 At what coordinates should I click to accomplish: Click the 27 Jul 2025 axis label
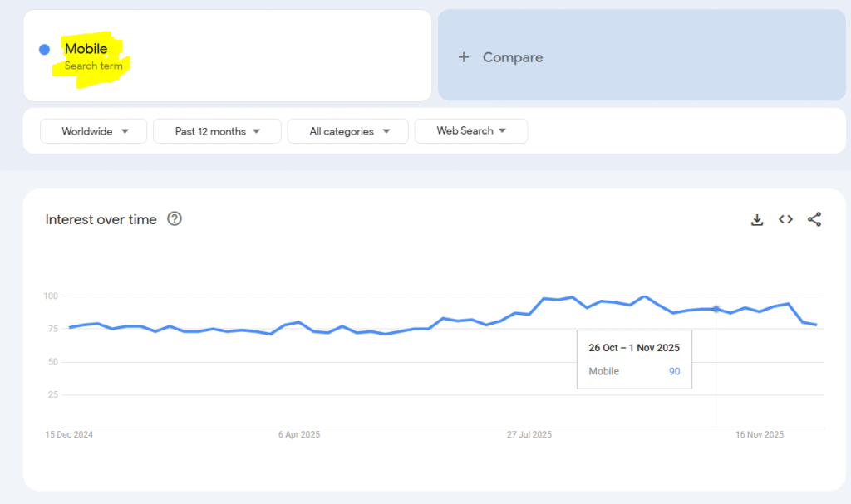[x=529, y=434]
